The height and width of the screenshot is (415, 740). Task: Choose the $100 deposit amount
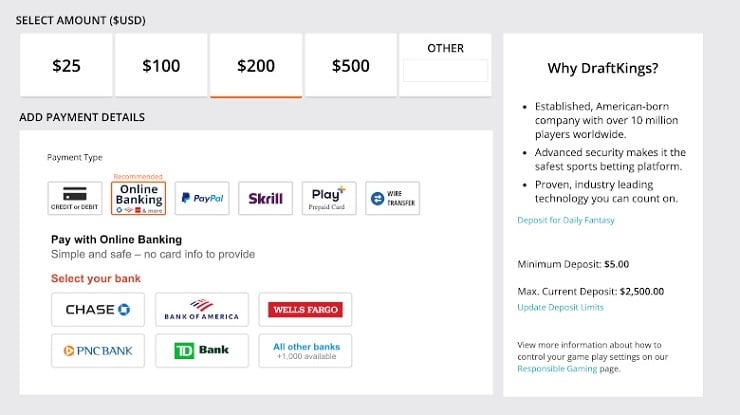(161, 66)
